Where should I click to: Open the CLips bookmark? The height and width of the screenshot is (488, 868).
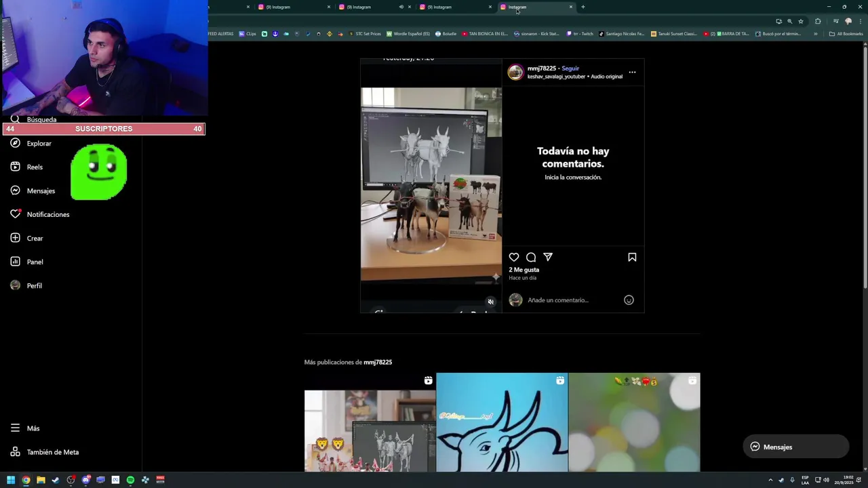click(x=248, y=34)
